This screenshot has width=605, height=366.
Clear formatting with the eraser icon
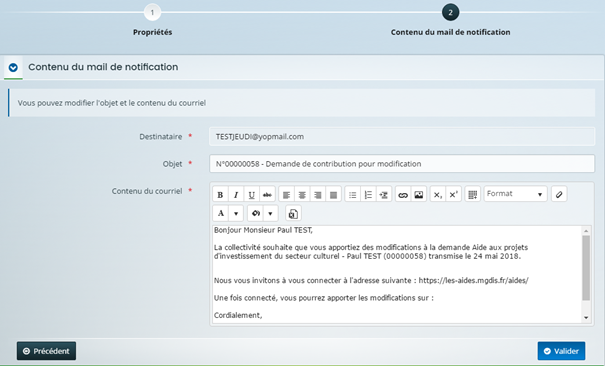tap(559, 194)
